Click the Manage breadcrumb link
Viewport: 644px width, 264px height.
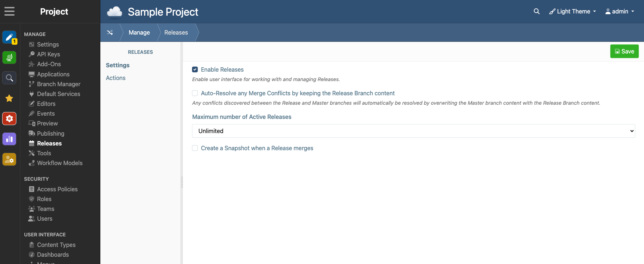point(139,32)
